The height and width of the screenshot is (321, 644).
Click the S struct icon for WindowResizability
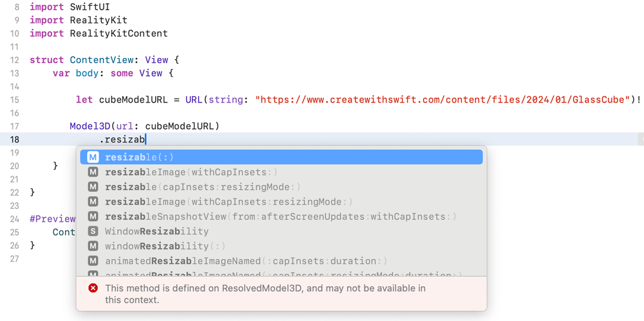(93, 231)
